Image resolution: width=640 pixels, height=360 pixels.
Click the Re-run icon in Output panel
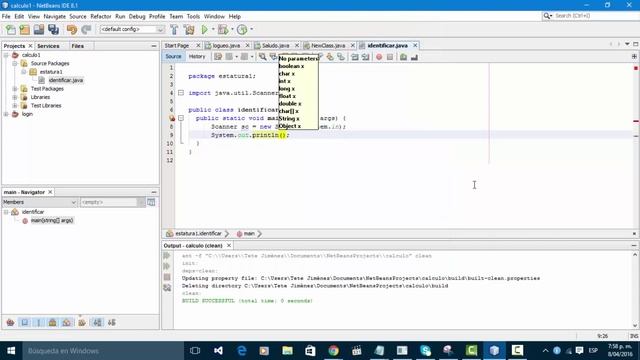click(167, 256)
